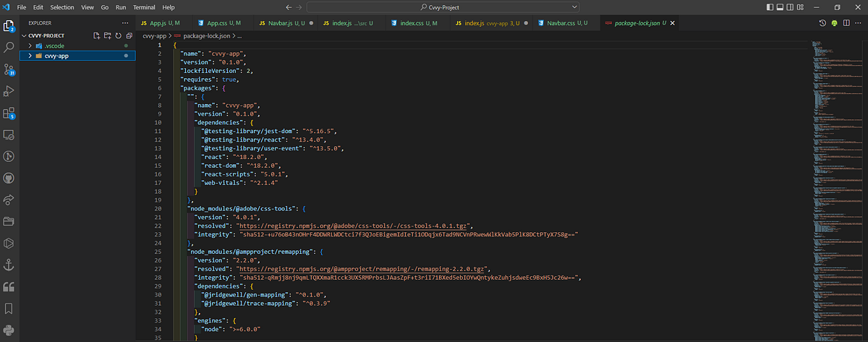Open the Go menu
Image resolution: width=868 pixels, height=342 pixels.
pyautogui.click(x=106, y=7)
